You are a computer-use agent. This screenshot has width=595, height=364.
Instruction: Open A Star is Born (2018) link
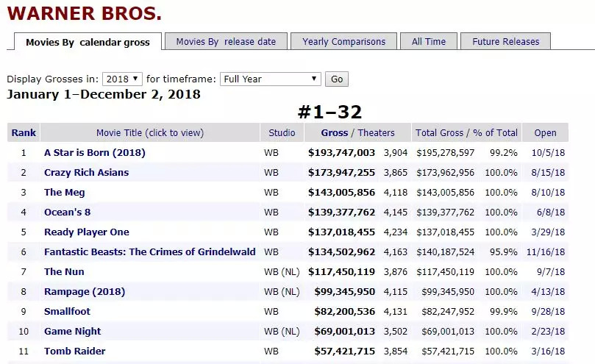pos(94,153)
